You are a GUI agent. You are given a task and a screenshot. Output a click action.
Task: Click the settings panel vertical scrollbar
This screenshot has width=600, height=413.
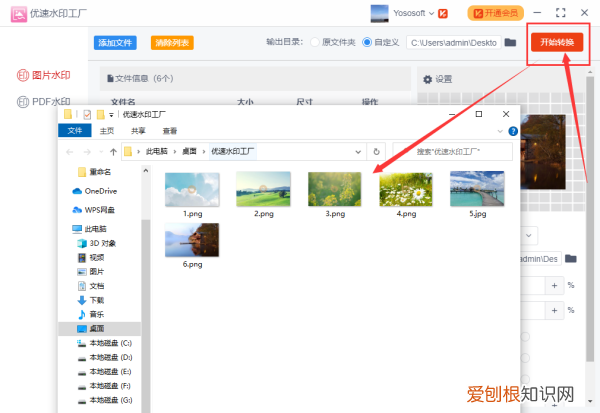(590, 218)
